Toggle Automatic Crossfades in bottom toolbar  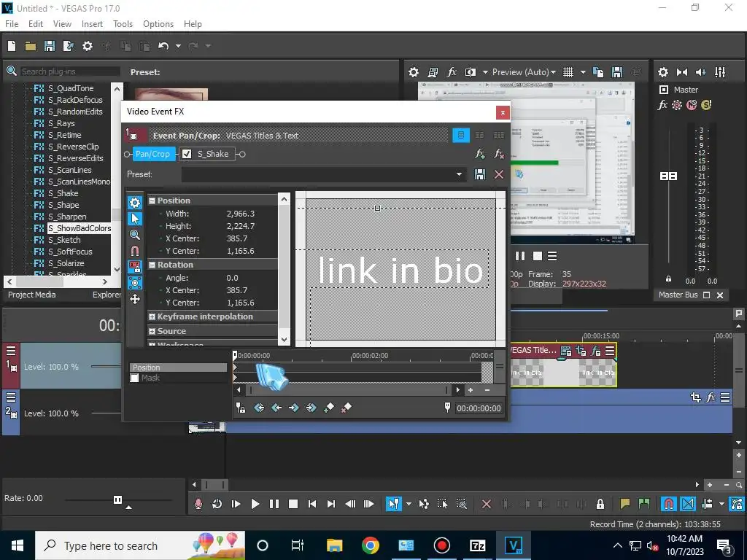tap(688, 504)
